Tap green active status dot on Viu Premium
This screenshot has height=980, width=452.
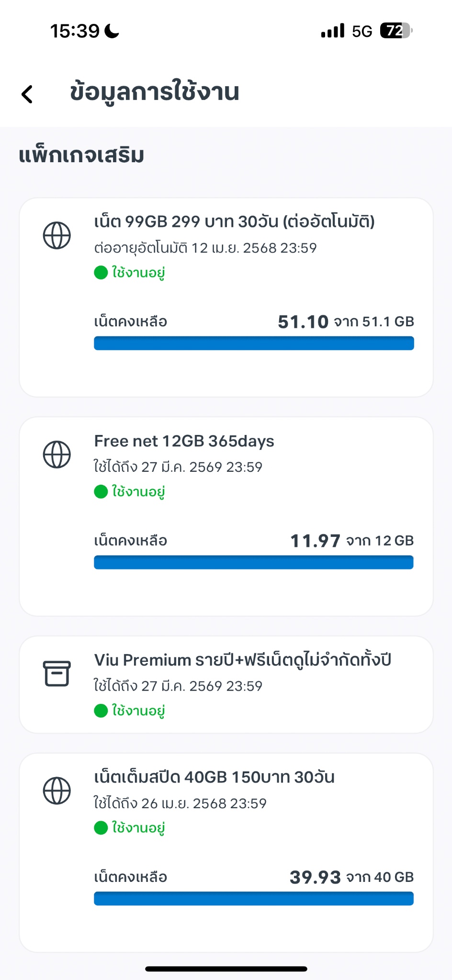coord(101,711)
